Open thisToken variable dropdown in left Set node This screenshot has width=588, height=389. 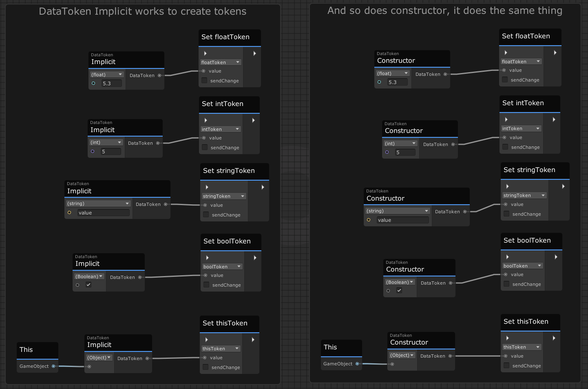pos(221,349)
